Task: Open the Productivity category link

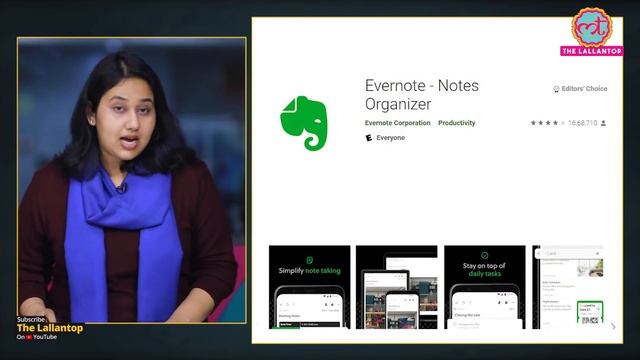Action: coord(456,123)
